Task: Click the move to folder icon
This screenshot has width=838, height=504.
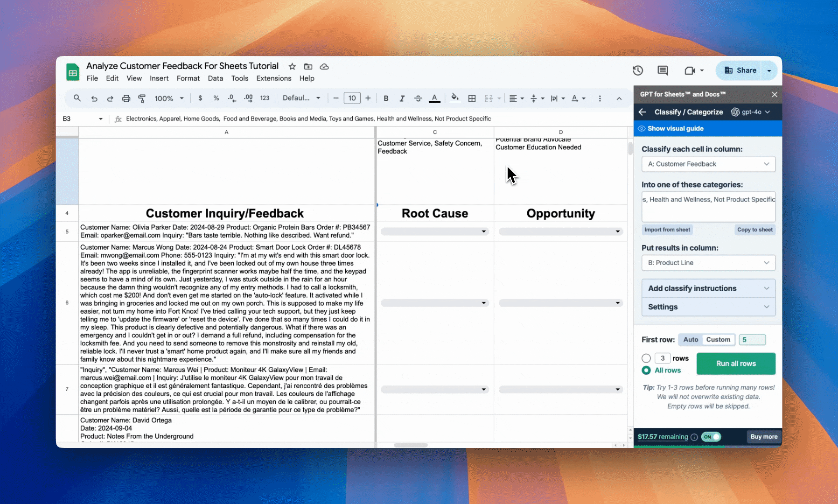Action: [x=308, y=66]
